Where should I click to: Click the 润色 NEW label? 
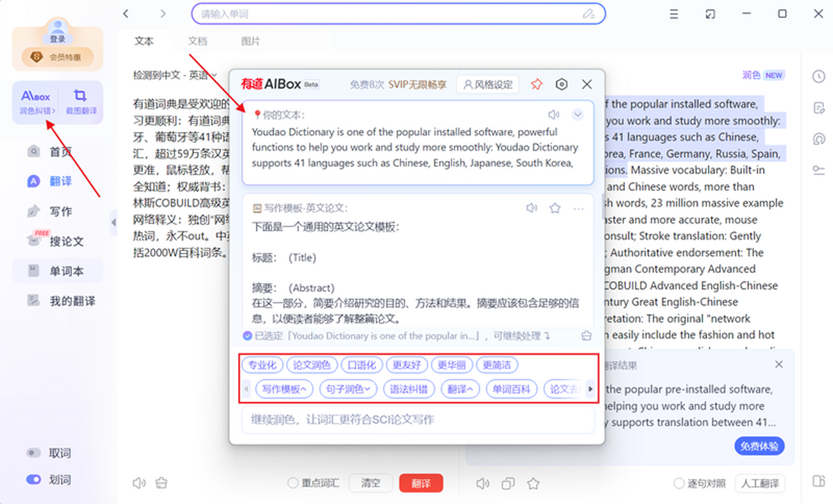[763, 75]
